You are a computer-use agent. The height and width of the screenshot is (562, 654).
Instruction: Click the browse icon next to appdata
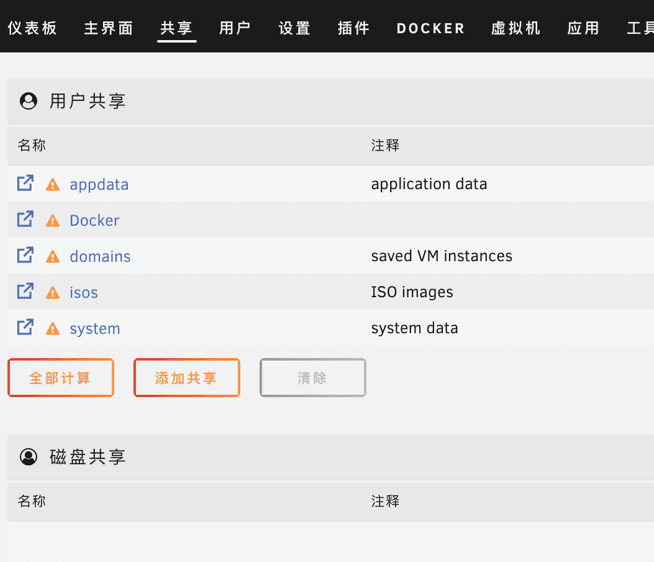pos(26,183)
